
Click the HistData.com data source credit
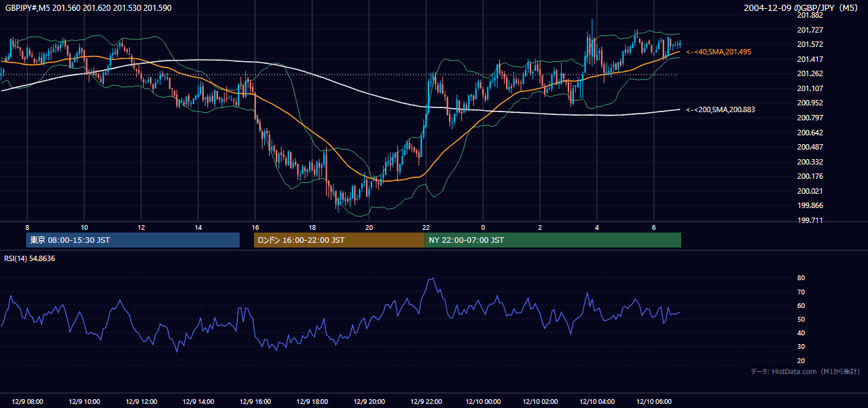806,371
